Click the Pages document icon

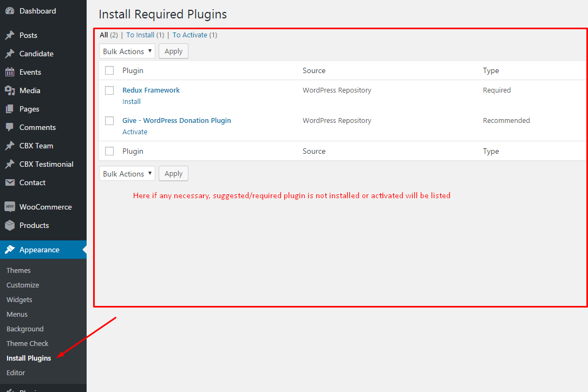(10, 109)
